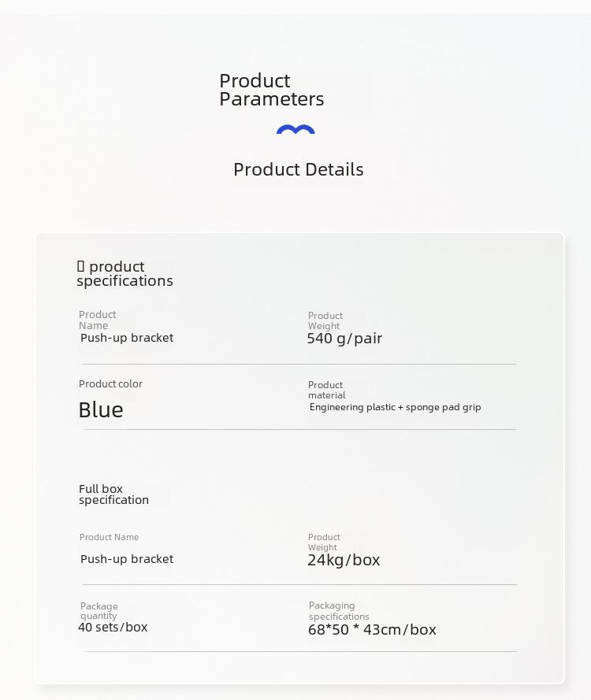
Task: Click the product specifications section heading
Action: pyautogui.click(x=125, y=274)
